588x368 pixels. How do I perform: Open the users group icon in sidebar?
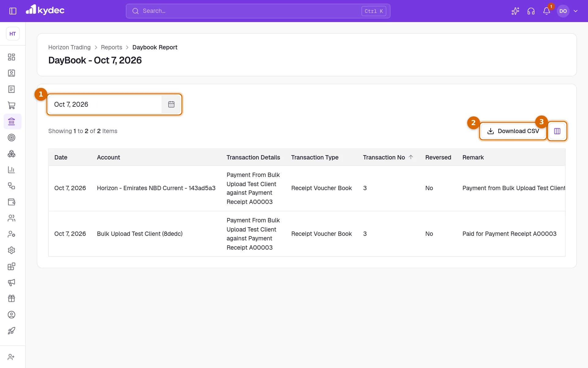click(x=11, y=218)
